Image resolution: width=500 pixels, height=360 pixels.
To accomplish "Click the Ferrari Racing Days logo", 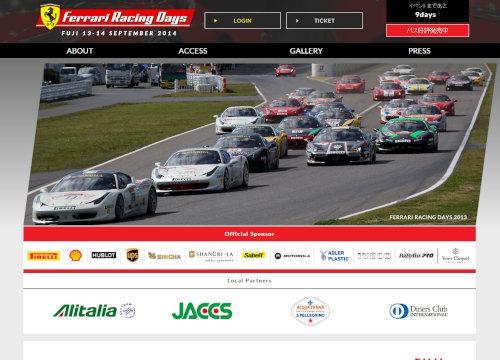I will click(115, 20).
